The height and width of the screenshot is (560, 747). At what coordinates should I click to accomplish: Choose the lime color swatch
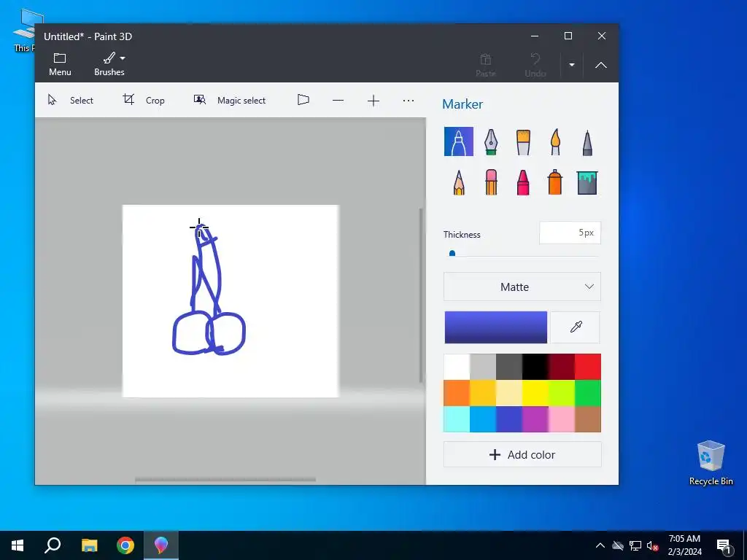click(561, 393)
